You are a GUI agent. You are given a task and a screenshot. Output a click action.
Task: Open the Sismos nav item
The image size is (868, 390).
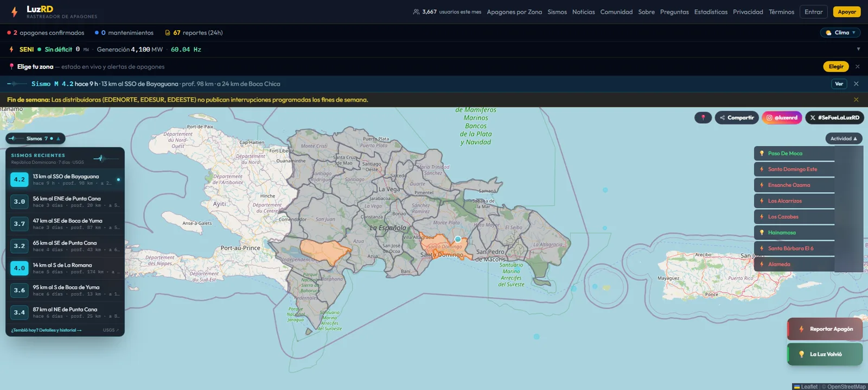(557, 12)
